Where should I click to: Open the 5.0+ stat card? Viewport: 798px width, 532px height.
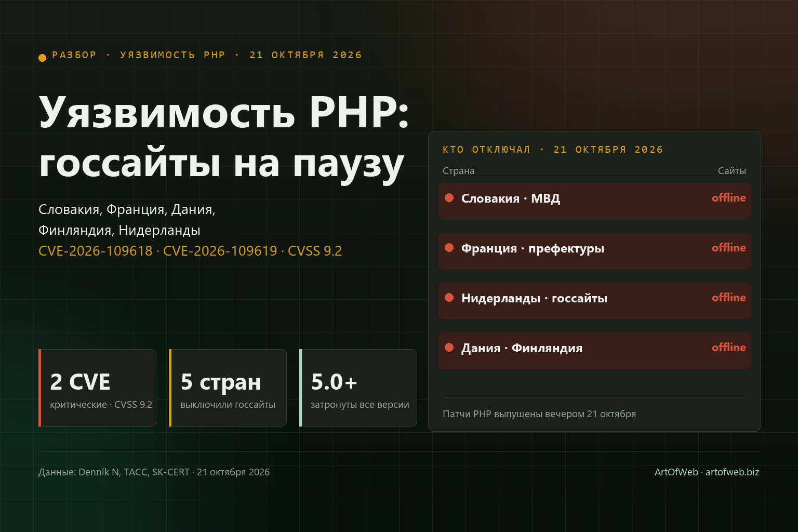(358, 388)
